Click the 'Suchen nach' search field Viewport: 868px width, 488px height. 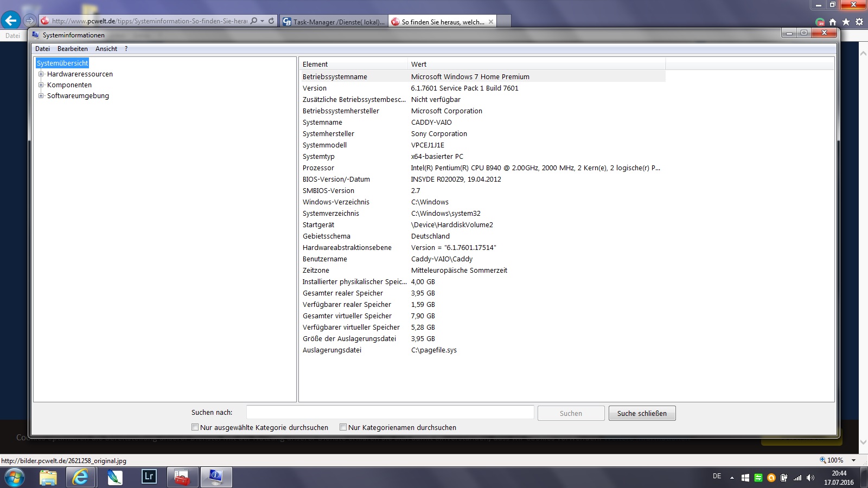click(x=390, y=412)
